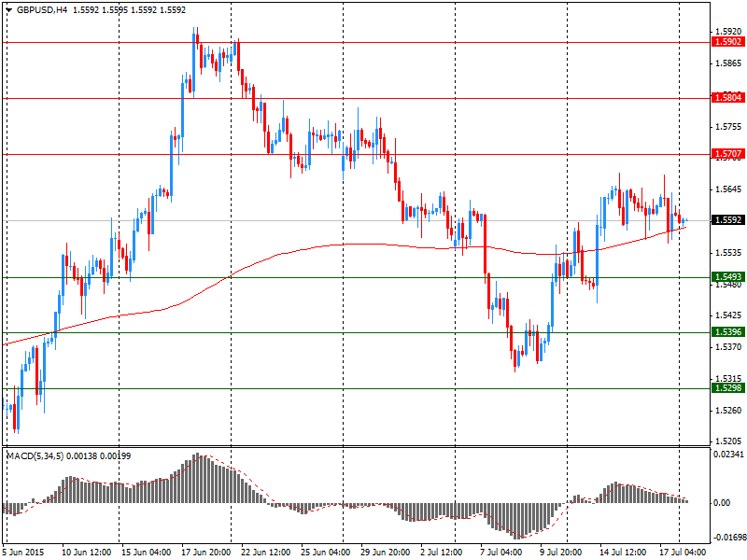Screen dimensions: 747x560
Task: Click the 2 Jul 12:00 time label
Action: [441, 553]
